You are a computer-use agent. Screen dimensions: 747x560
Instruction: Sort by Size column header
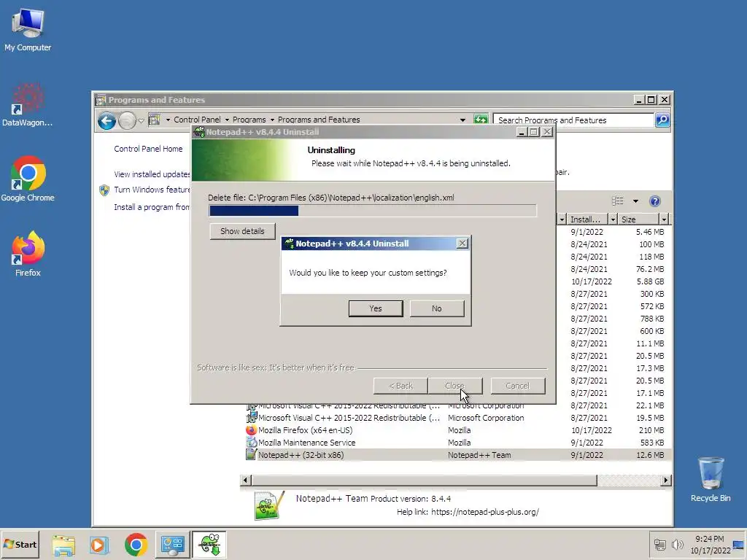638,219
